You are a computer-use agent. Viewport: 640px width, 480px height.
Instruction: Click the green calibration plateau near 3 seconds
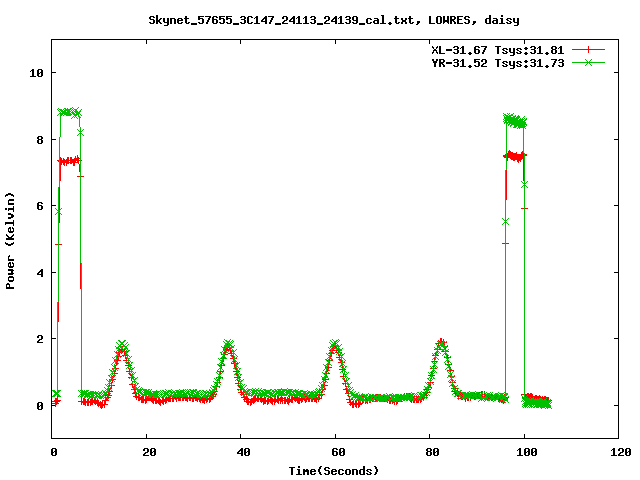[x=69, y=112]
